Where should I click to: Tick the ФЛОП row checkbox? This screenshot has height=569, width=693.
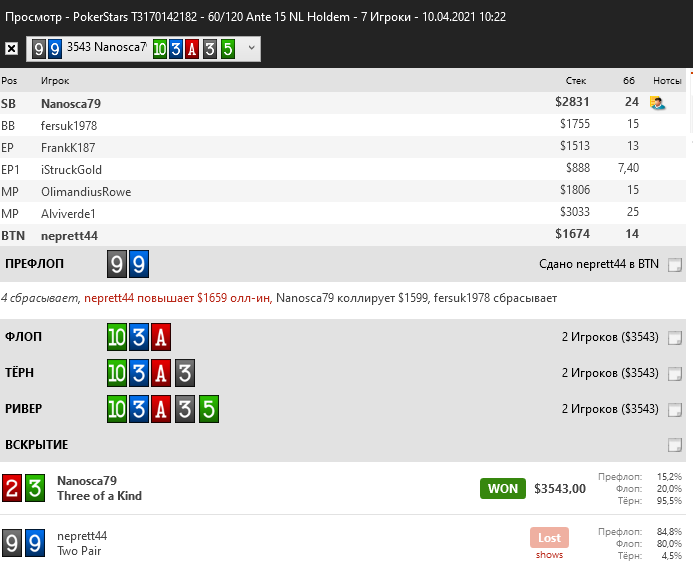click(x=674, y=338)
